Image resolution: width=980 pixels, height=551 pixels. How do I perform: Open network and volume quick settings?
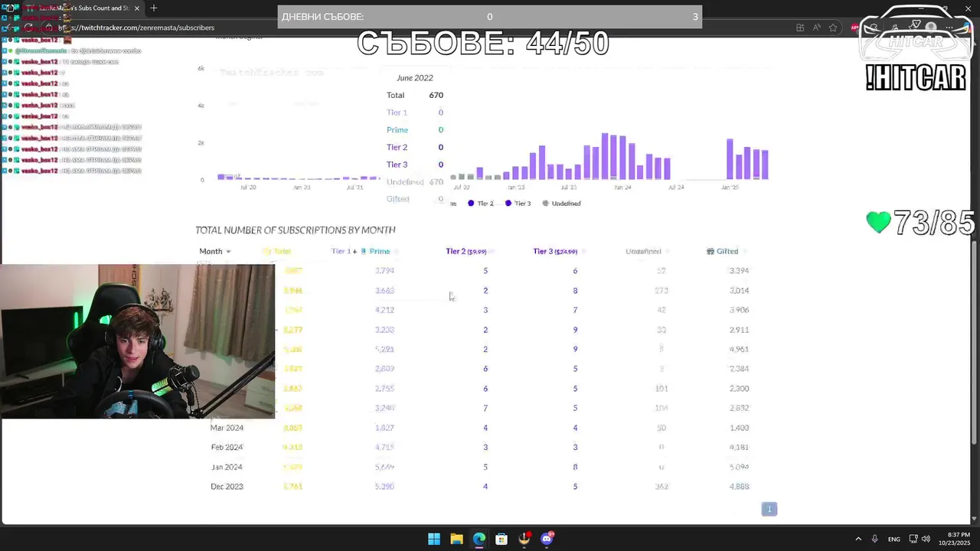click(x=919, y=539)
